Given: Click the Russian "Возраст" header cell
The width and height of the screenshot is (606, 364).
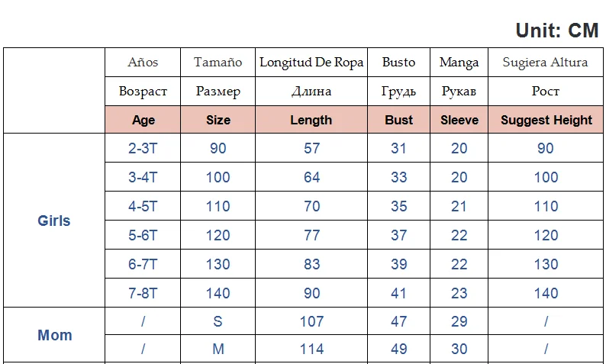Looking at the screenshot, I should click(143, 92).
